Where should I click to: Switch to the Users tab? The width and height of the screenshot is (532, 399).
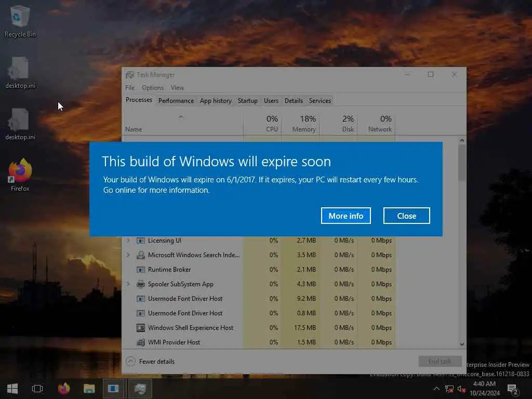point(271,101)
